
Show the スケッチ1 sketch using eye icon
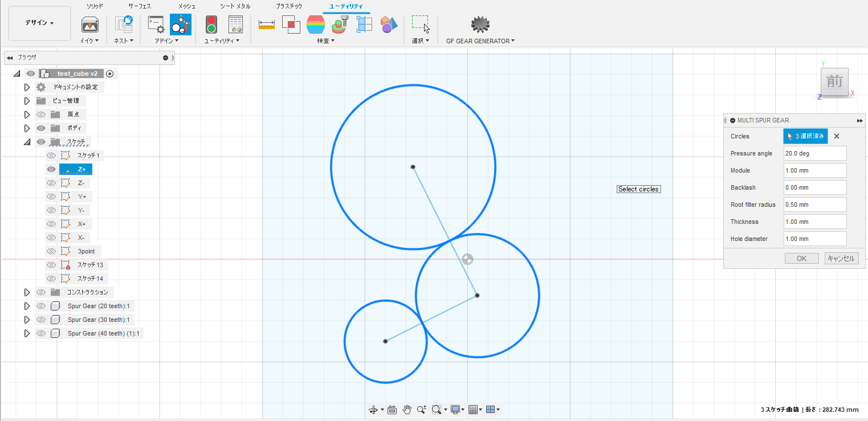coord(51,156)
